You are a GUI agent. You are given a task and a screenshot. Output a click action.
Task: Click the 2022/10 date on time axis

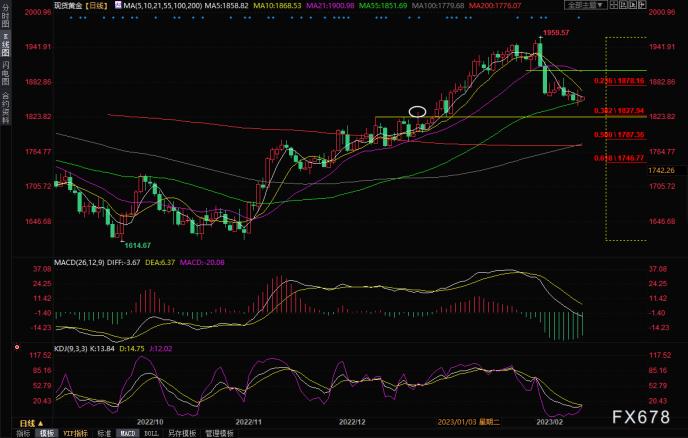click(150, 422)
